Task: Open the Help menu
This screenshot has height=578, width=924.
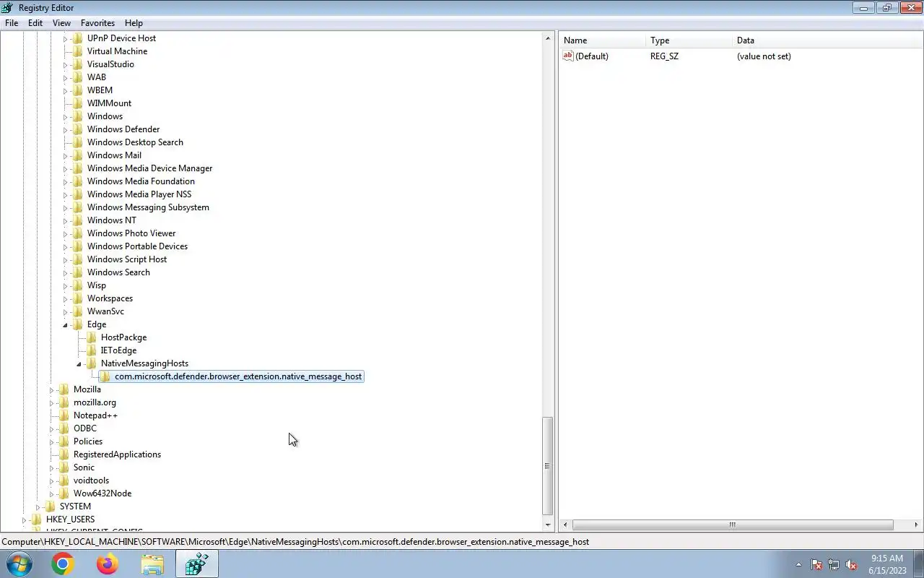Action: click(x=134, y=23)
